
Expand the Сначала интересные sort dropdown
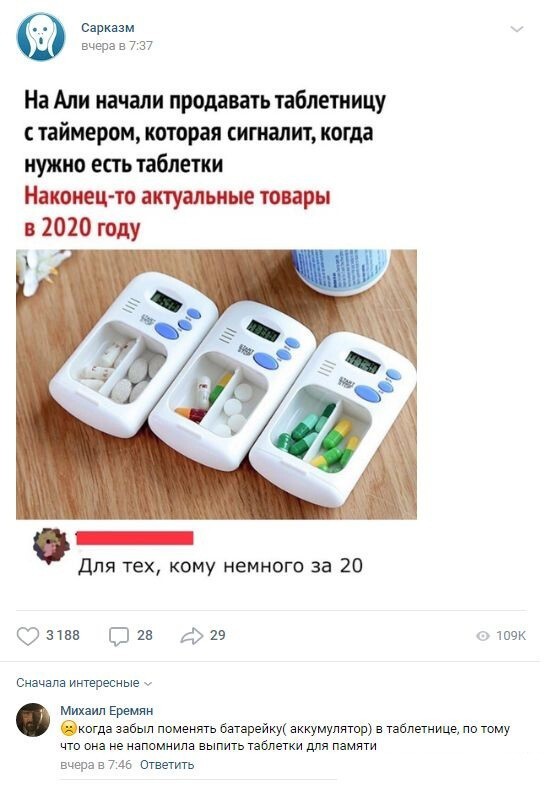click(84, 683)
